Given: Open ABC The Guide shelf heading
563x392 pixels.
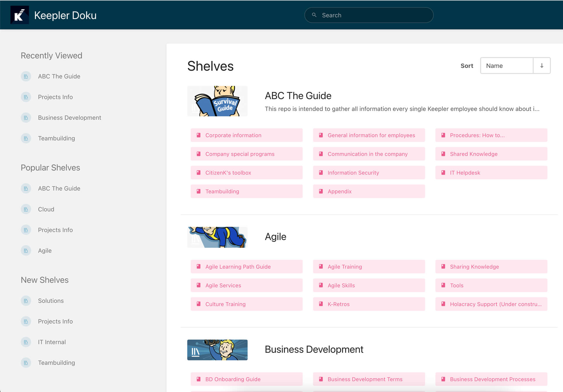Looking at the screenshot, I should tap(298, 96).
